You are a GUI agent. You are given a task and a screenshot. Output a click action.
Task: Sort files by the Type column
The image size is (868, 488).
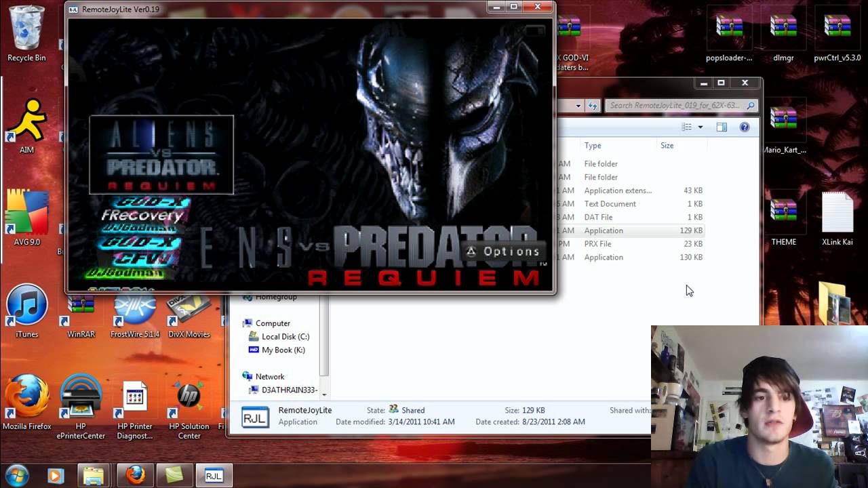pos(619,145)
